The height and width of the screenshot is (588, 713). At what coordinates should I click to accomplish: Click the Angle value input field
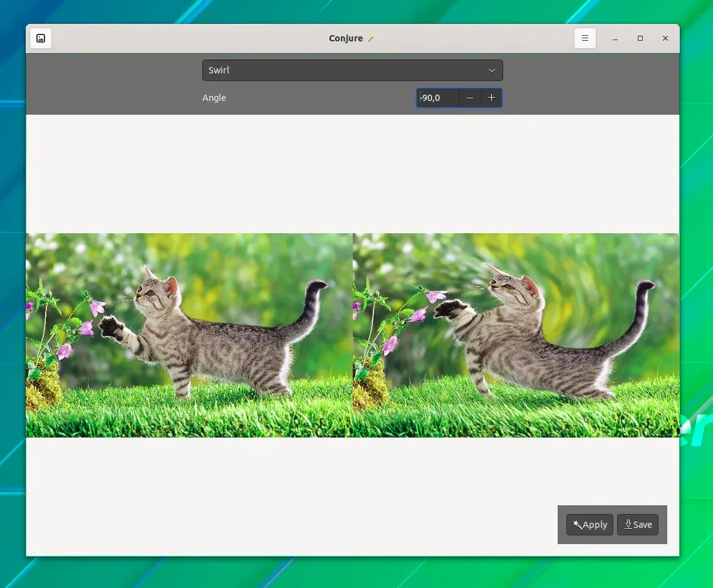pos(437,98)
